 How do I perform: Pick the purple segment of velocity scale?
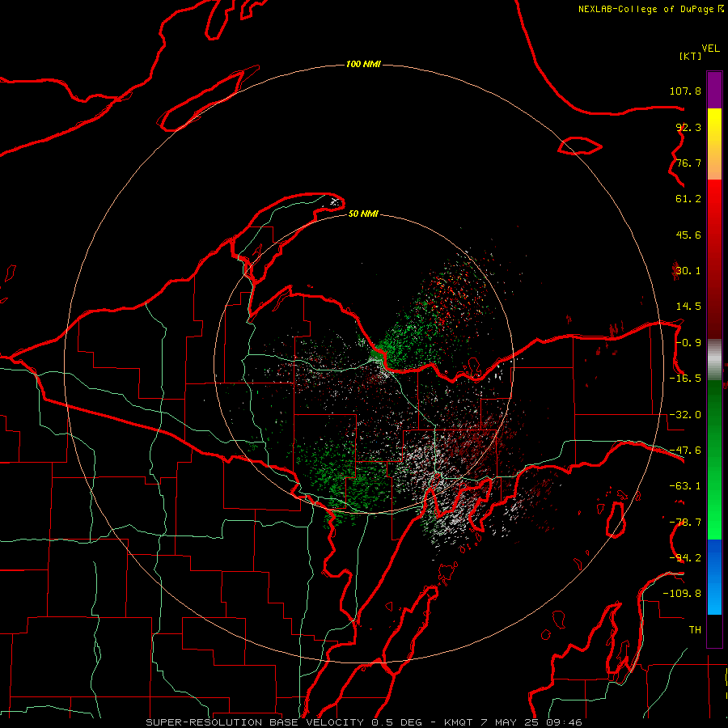click(714, 90)
